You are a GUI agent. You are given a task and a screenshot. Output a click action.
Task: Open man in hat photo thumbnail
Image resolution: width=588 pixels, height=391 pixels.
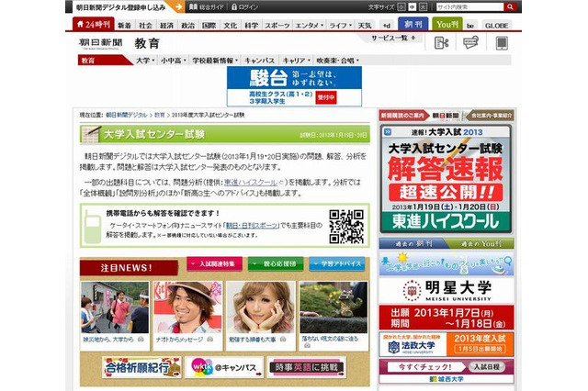click(x=187, y=307)
